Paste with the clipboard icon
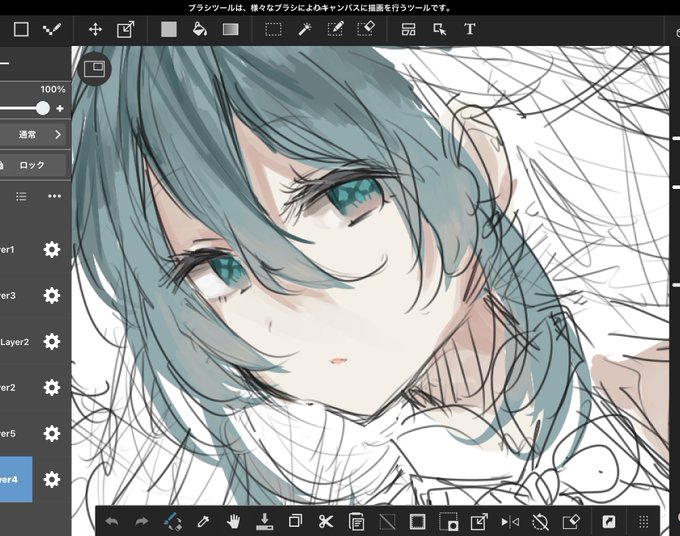Image resolution: width=680 pixels, height=536 pixels. pos(356,522)
